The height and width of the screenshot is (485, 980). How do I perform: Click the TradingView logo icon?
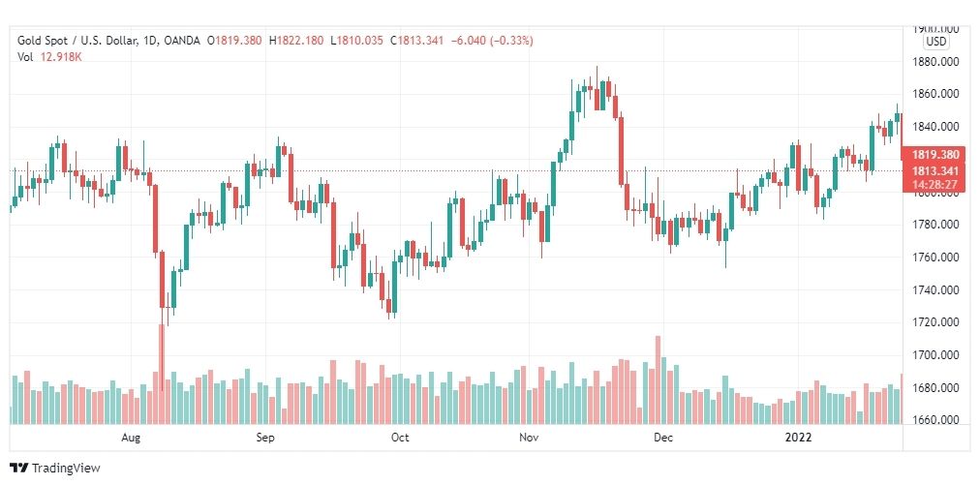point(18,468)
